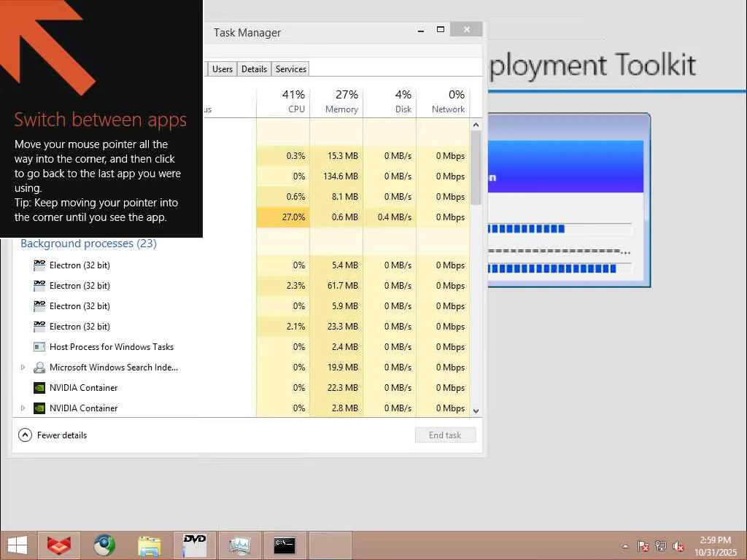This screenshot has width=747, height=560.
Task: Open the red fox app on the taskbar
Action: (59, 545)
